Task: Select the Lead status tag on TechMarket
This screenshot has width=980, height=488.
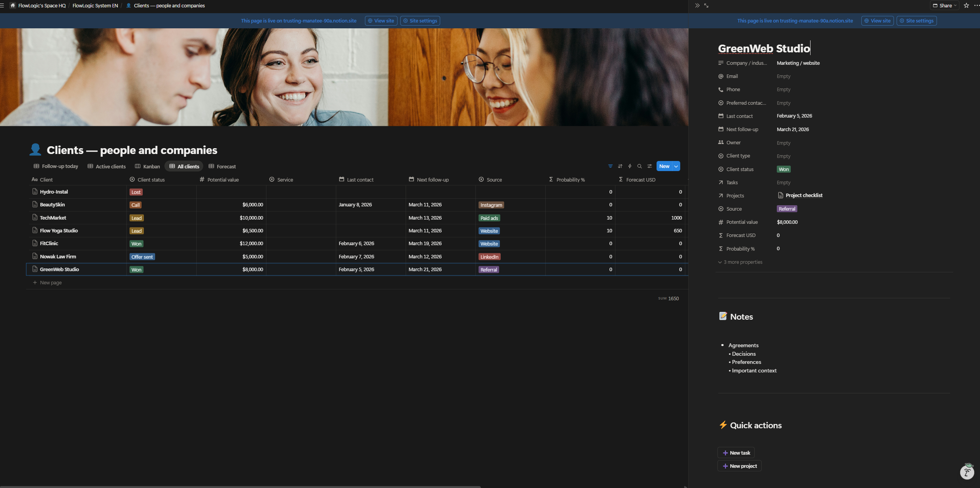Action: 136,218
